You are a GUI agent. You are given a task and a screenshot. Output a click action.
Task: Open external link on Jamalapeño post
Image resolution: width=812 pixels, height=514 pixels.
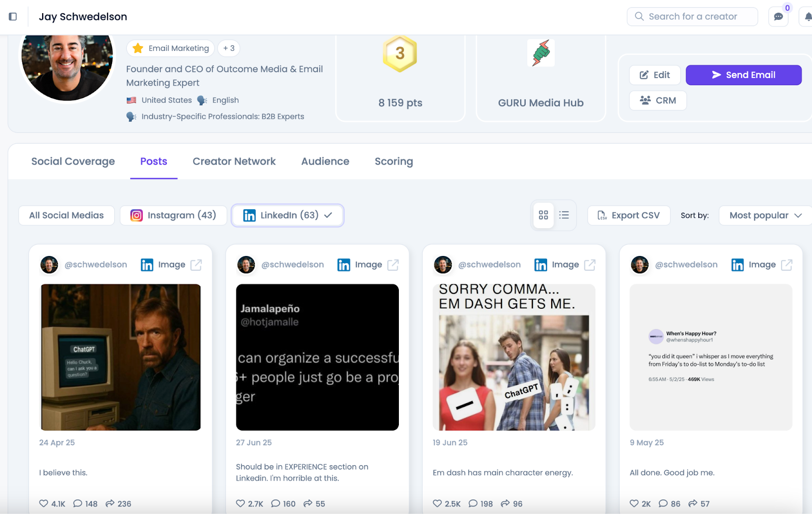(x=393, y=265)
